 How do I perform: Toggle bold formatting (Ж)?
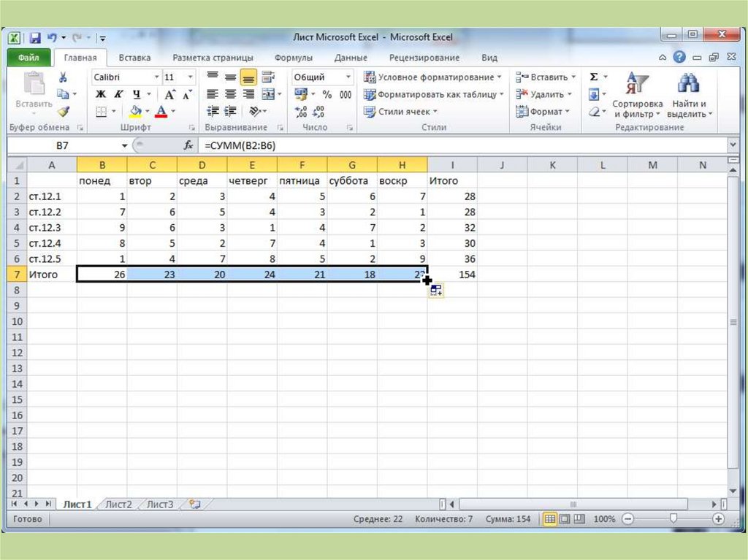pos(100,94)
